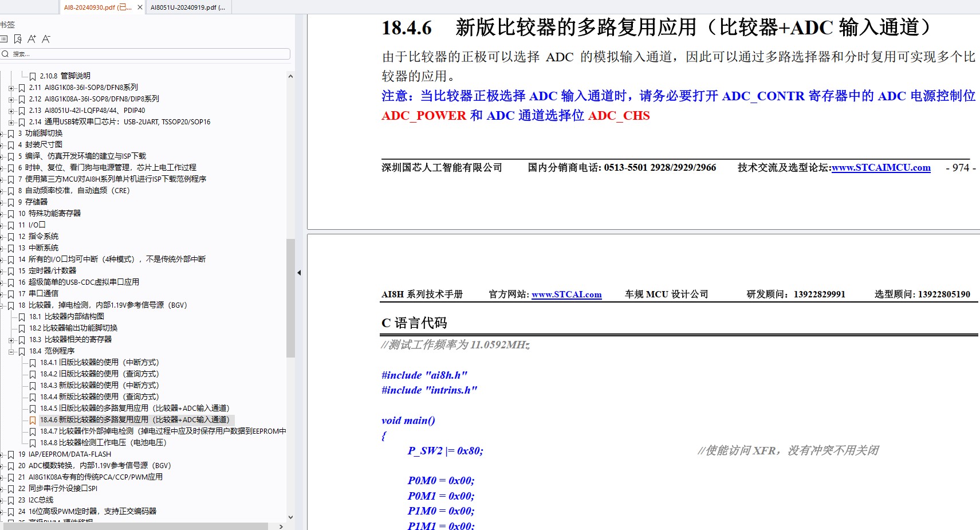Decrease bookmark font size (A-)
The width and height of the screenshot is (980, 530).
(46, 39)
